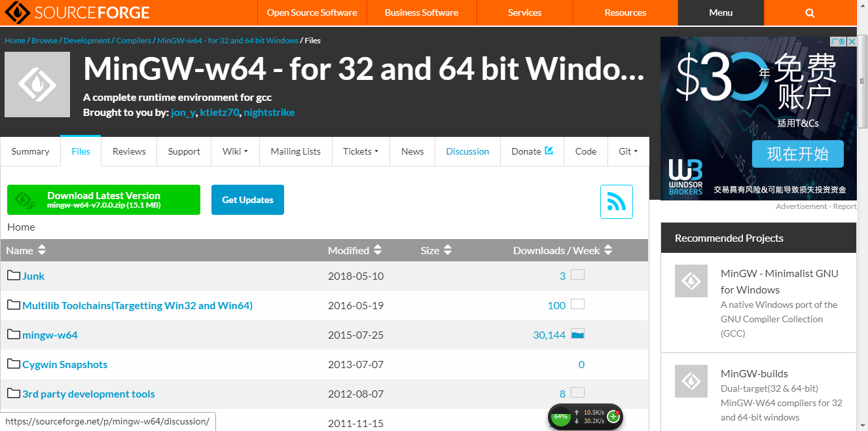Image resolution: width=868 pixels, height=431 pixels.
Task: Open download stats chart for Junk
Action: [x=577, y=275]
